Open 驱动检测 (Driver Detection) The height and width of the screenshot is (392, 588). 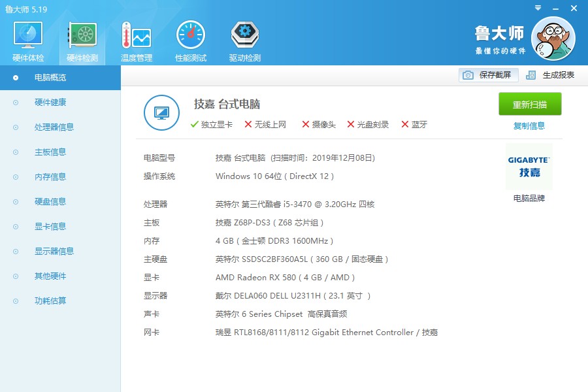tap(244, 36)
